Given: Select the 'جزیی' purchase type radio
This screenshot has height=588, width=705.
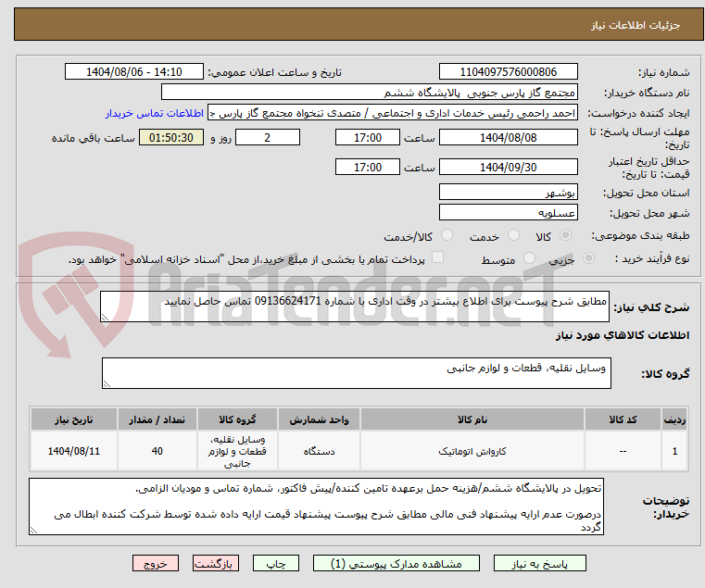Looking at the screenshot, I should click(588, 258).
